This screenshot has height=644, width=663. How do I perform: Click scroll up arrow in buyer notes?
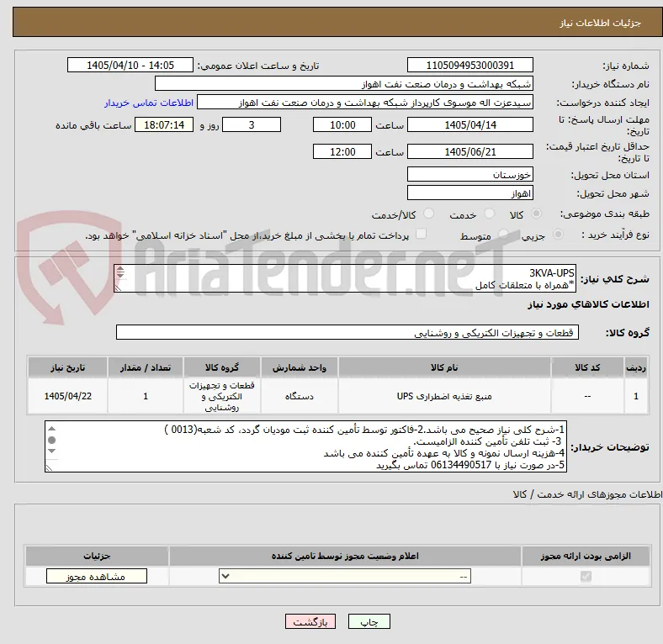coord(51,429)
